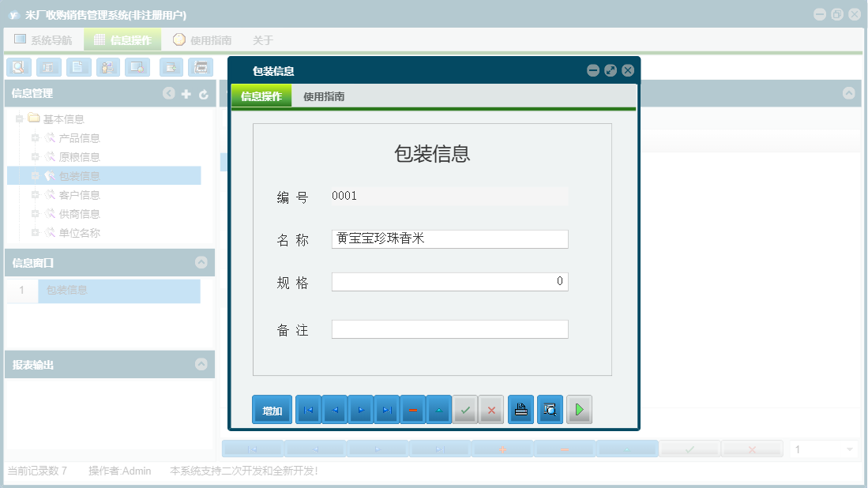The width and height of the screenshot is (868, 488).
Task: Jump to last record in 包装信息 dialog
Action: click(x=386, y=410)
